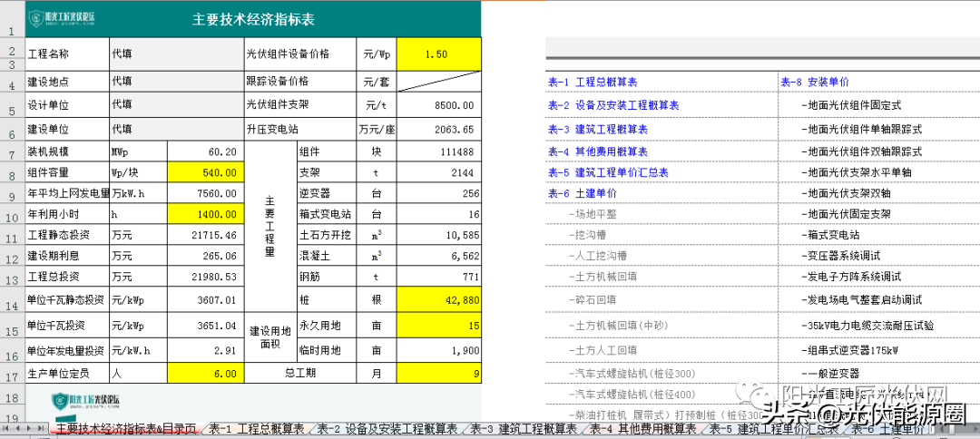
Task: Show the previous sheet tab arrow
Action: [17, 428]
